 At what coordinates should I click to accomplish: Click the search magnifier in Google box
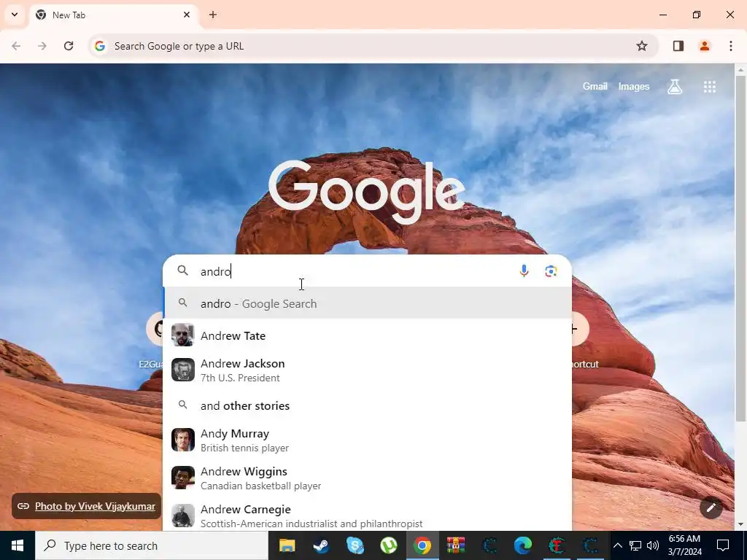[183, 271]
